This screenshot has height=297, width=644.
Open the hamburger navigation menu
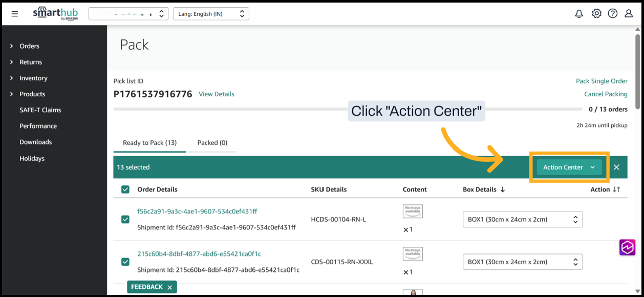(15, 14)
